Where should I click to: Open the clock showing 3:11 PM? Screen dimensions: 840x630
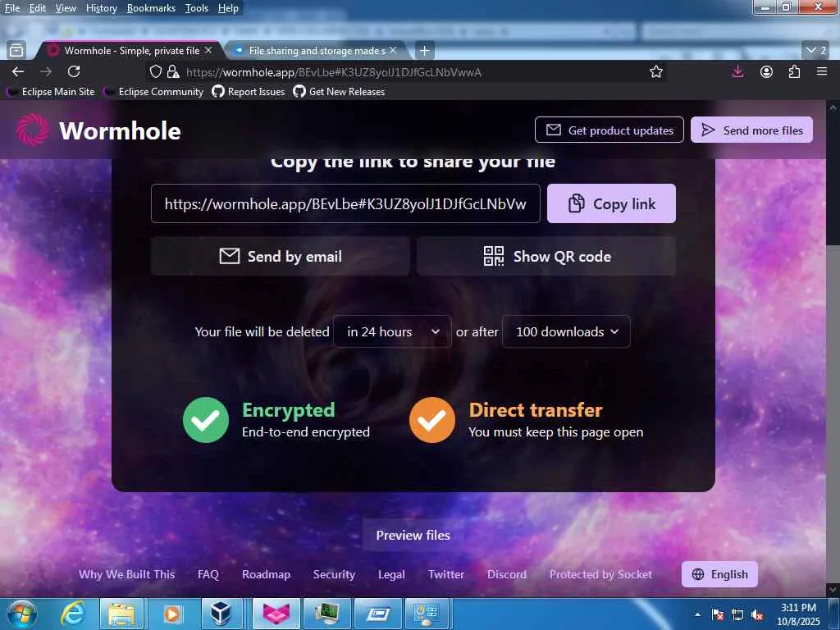[x=798, y=614]
